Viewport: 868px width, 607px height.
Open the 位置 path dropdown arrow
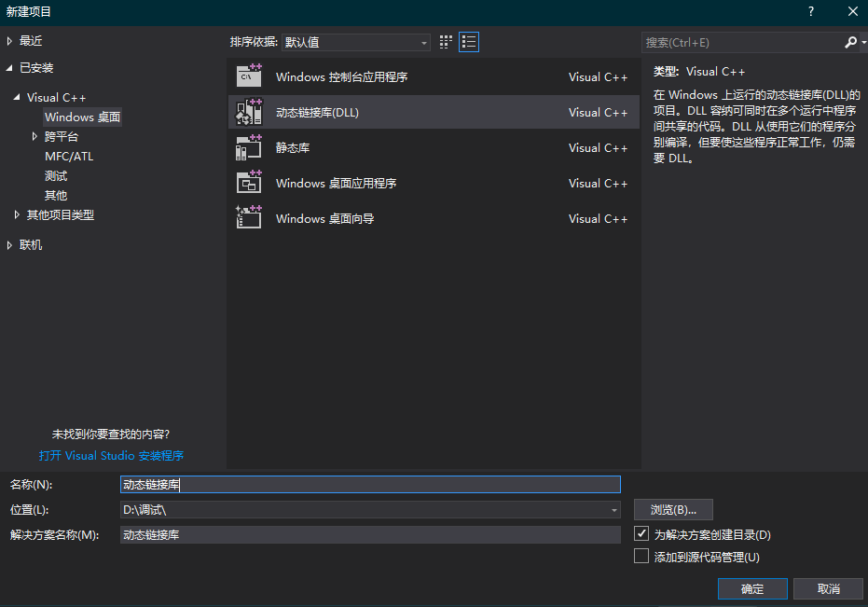click(613, 510)
